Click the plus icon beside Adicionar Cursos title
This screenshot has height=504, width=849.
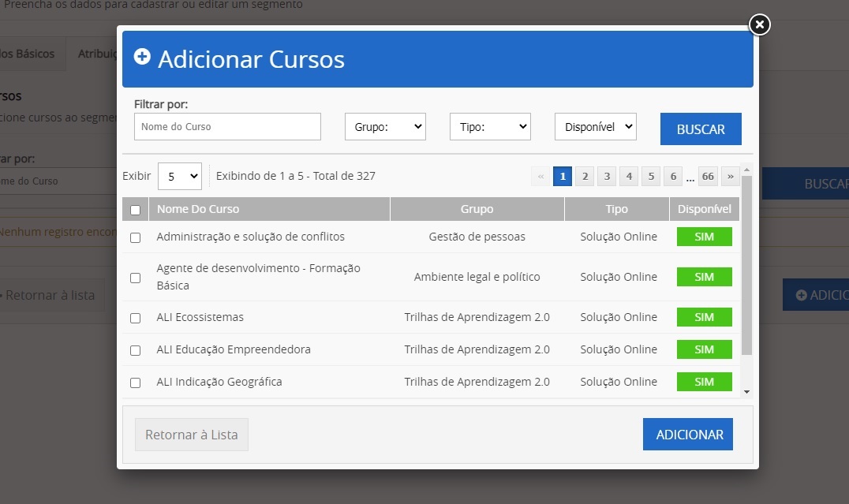[x=142, y=57]
